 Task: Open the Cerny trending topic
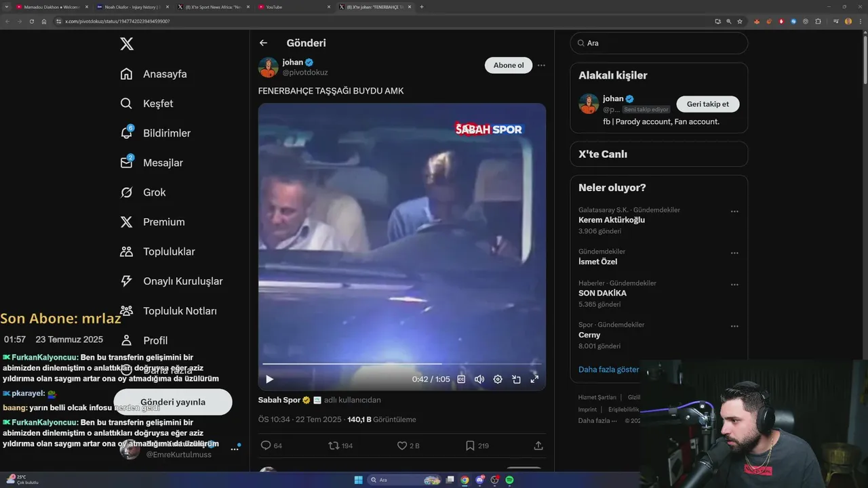(x=589, y=335)
